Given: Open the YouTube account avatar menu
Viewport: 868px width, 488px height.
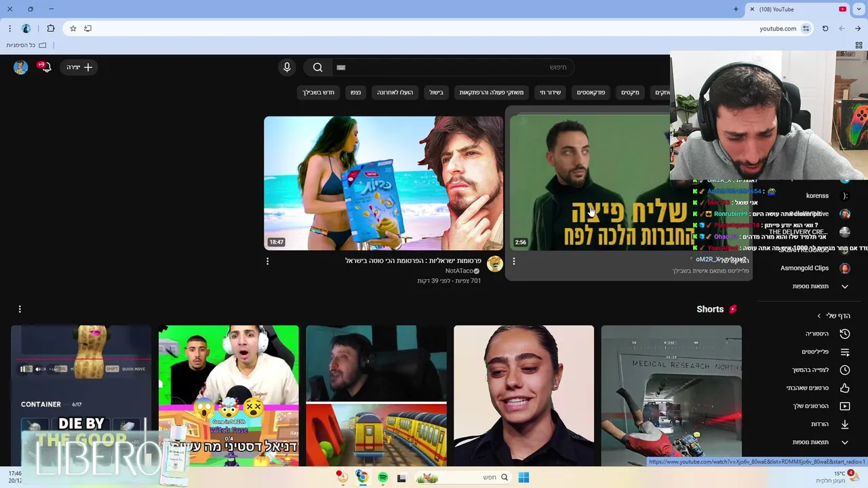Looking at the screenshot, I should [21, 67].
